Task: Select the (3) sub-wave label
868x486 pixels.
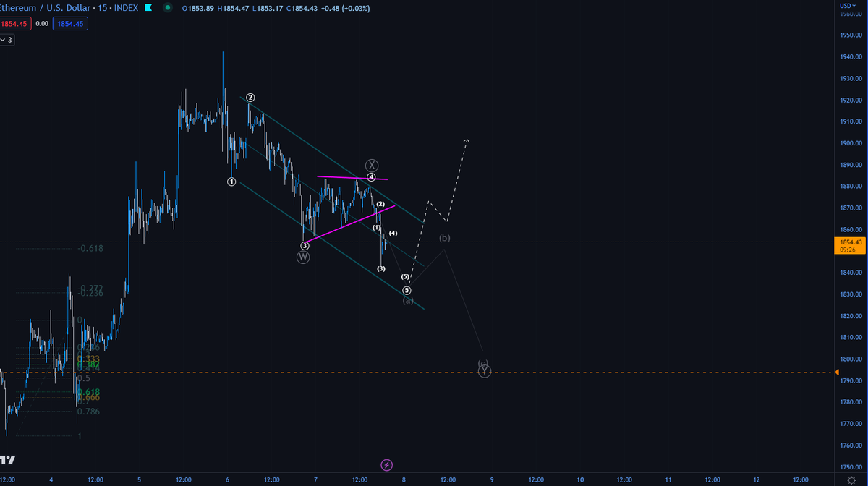Action: [381, 268]
